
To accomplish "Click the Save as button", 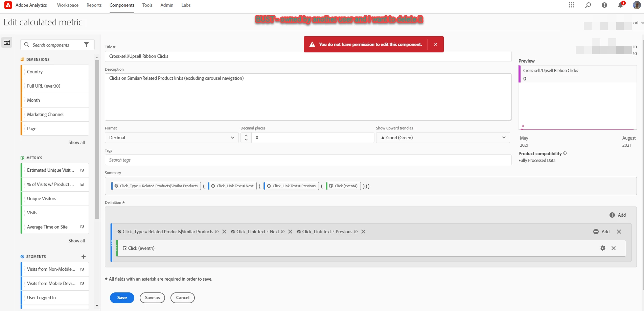I will pyautogui.click(x=152, y=298).
